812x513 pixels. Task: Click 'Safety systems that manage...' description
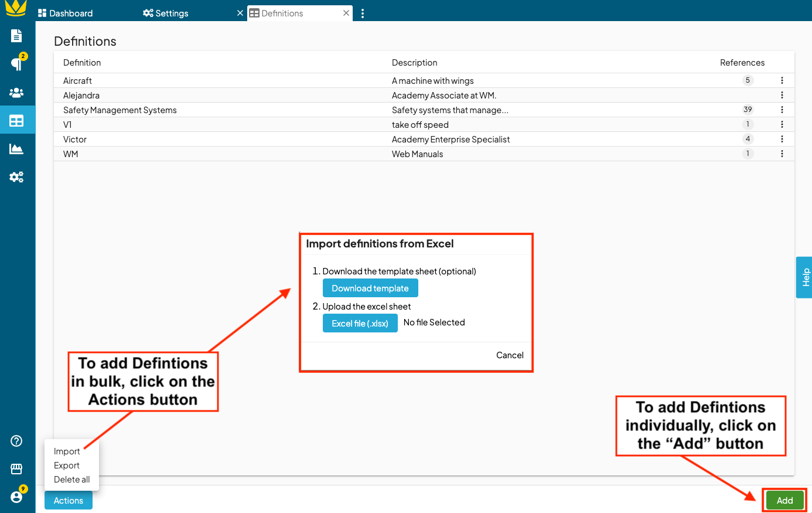coord(450,110)
